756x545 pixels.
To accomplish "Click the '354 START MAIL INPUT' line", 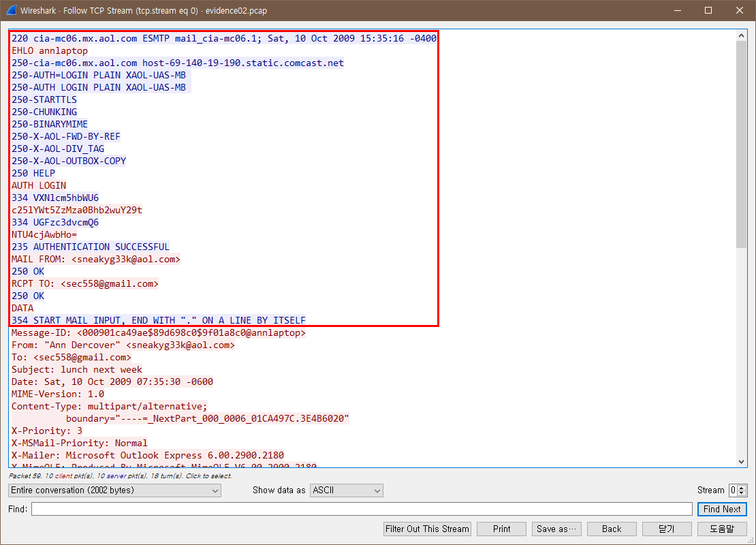I will click(159, 320).
